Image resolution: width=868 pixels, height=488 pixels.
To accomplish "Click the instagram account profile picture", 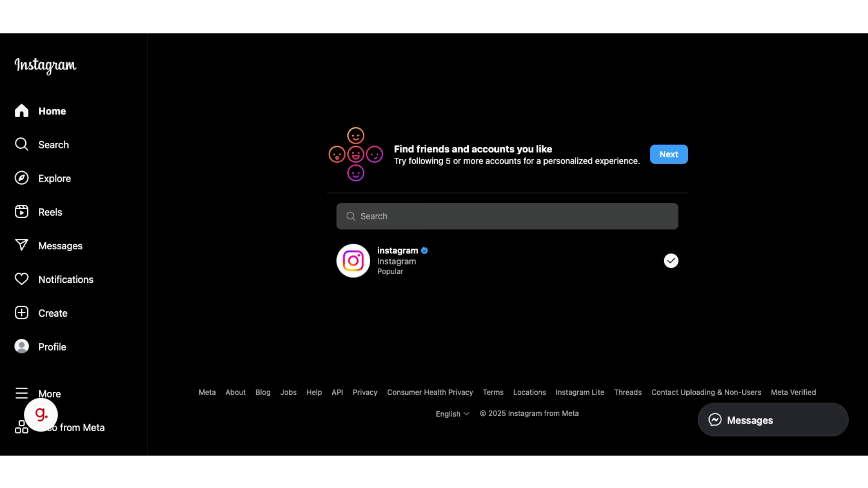I will (x=353, y=261).
